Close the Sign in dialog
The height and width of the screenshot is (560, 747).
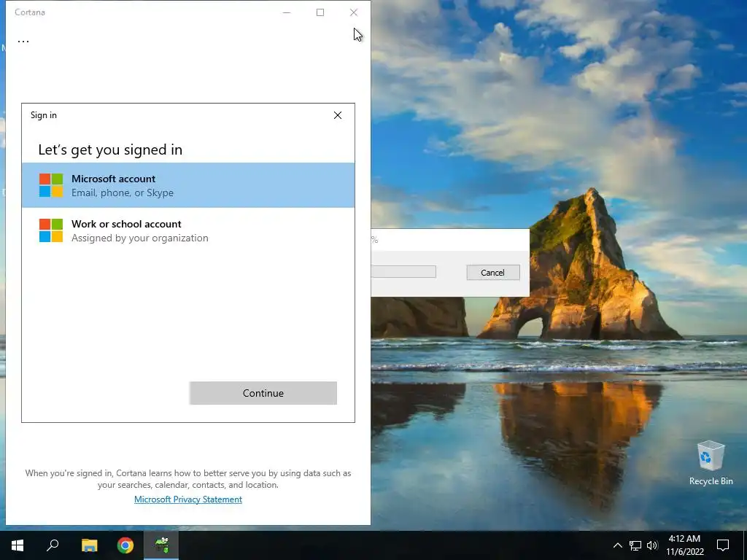pyautogui.click(x=338, y=115)
